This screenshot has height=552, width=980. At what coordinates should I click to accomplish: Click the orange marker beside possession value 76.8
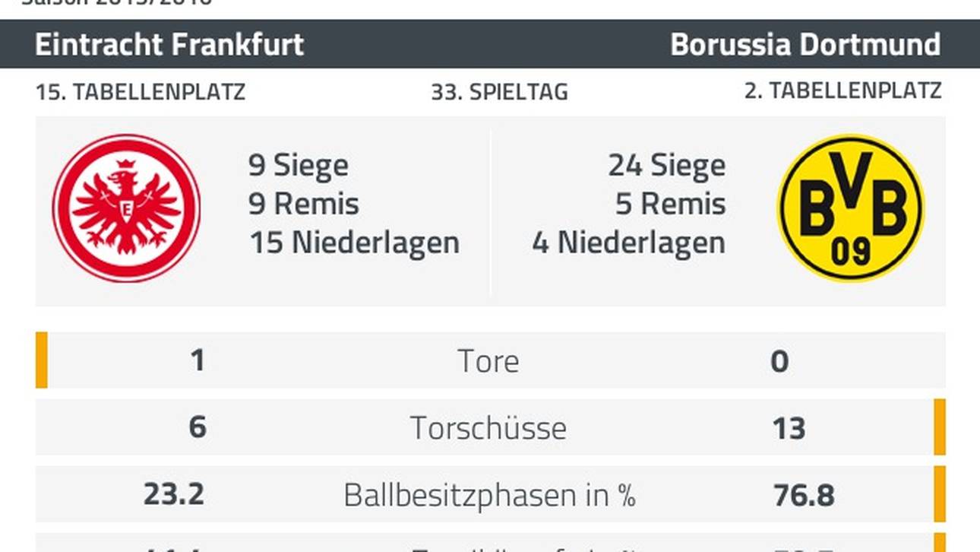pos(940,493)
